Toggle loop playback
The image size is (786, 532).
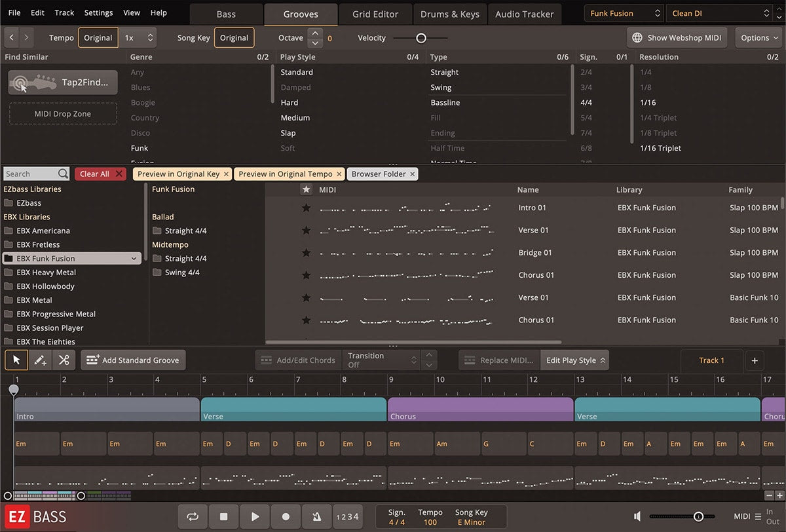[193, 516]
